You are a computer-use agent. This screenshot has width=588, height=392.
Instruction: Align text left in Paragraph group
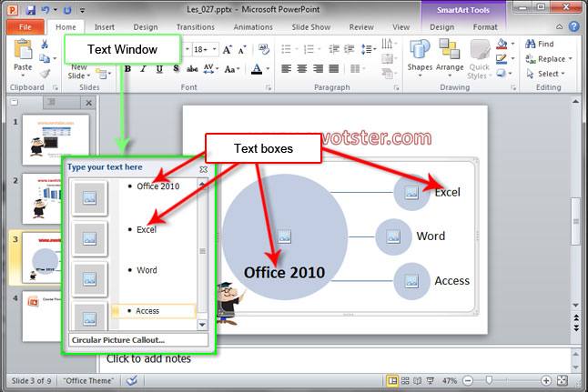point(286,68)
